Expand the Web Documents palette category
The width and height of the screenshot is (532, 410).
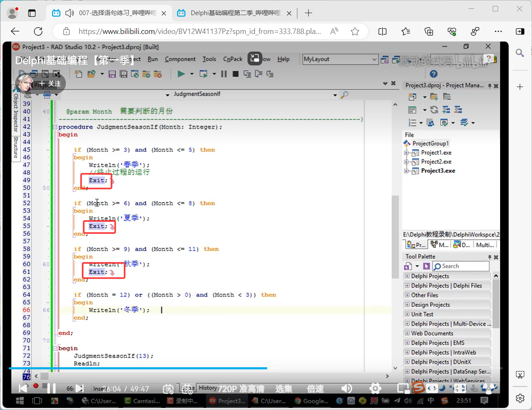(407, 333)
